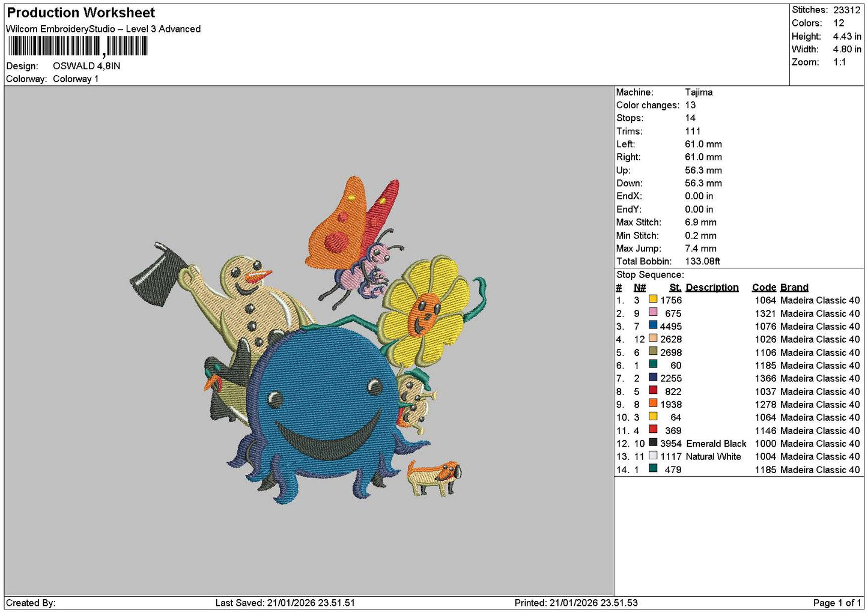Click the Stitches value '23312'
Image resolution: width=868 pixels, height=613 pixels.
pos(847,10)
